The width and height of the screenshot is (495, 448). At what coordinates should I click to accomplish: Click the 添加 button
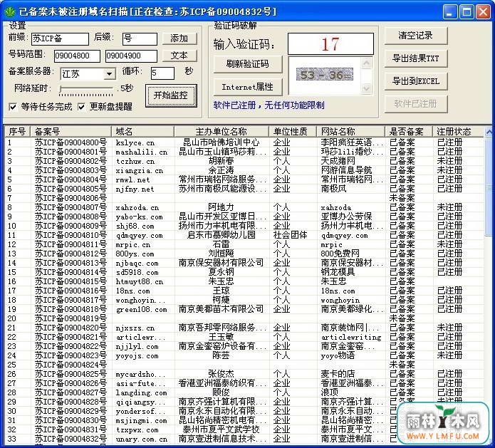coord(179,38)
